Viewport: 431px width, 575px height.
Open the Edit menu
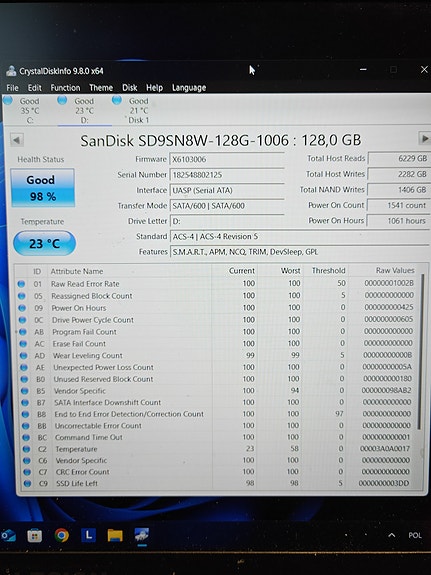click(34, 88)
